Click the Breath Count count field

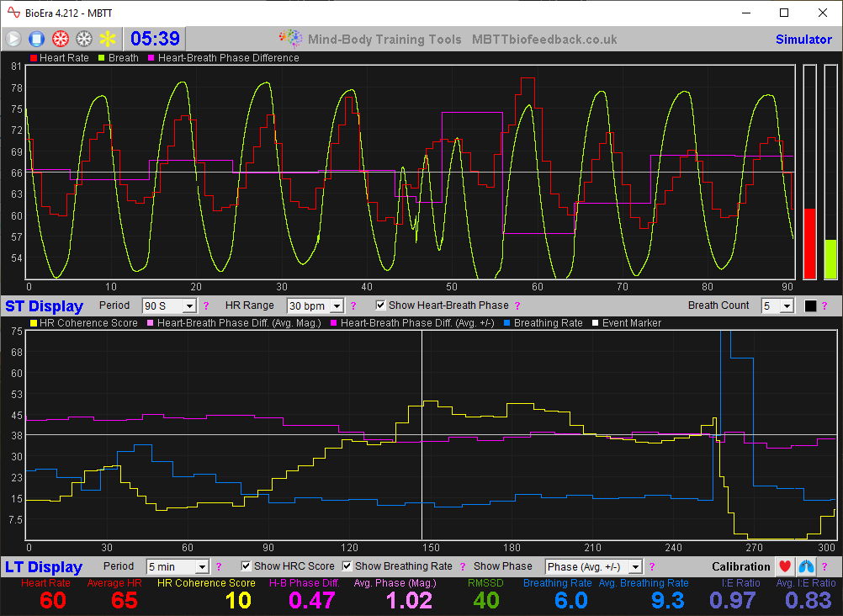(x=778, y=305)
